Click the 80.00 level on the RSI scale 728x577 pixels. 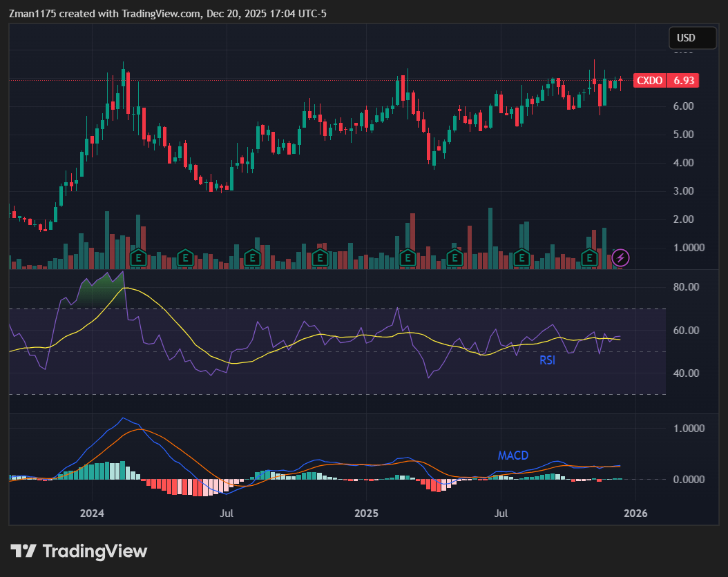[687, 287]
